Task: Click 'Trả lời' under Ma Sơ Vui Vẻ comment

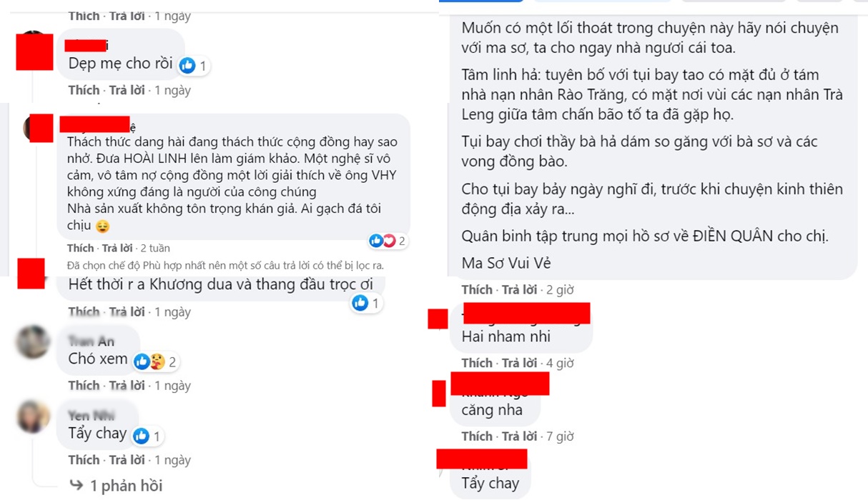Action: tap(520, 290)
